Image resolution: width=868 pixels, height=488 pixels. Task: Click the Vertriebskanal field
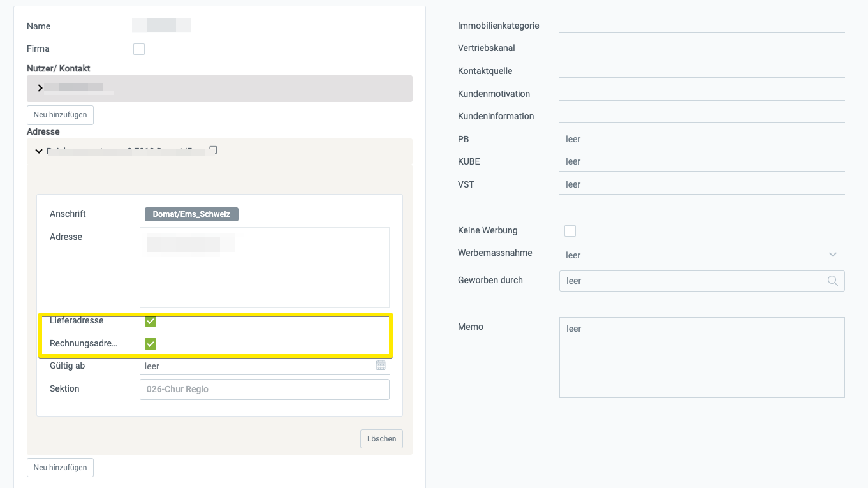pyautogui.click(x=702, y=48)
